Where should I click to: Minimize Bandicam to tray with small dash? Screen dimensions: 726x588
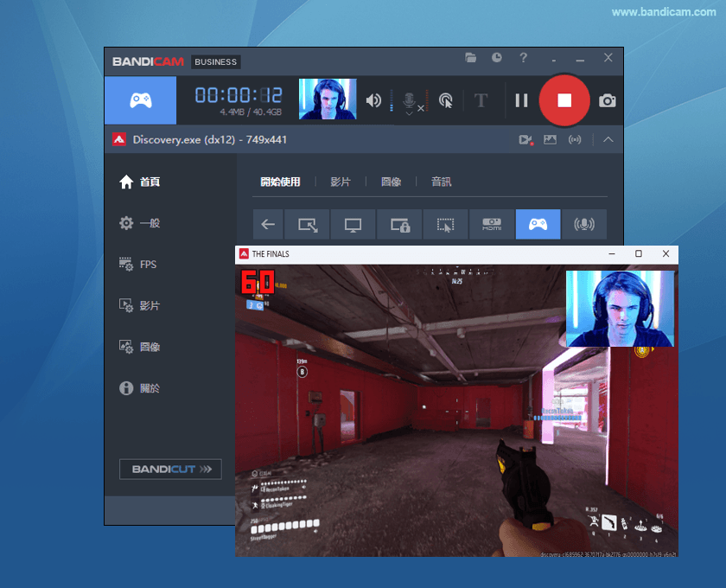554,61
